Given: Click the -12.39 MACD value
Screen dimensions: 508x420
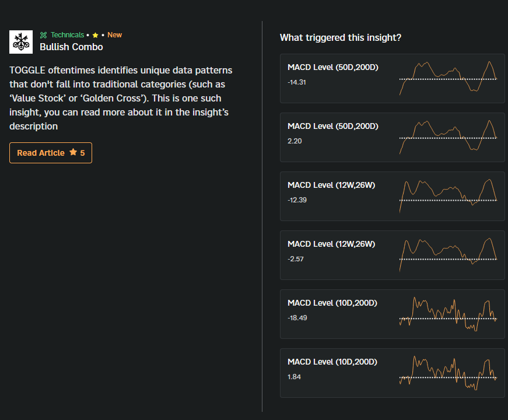Looking at the screenshot, I should pyautogui.click(x=297, y=199).
